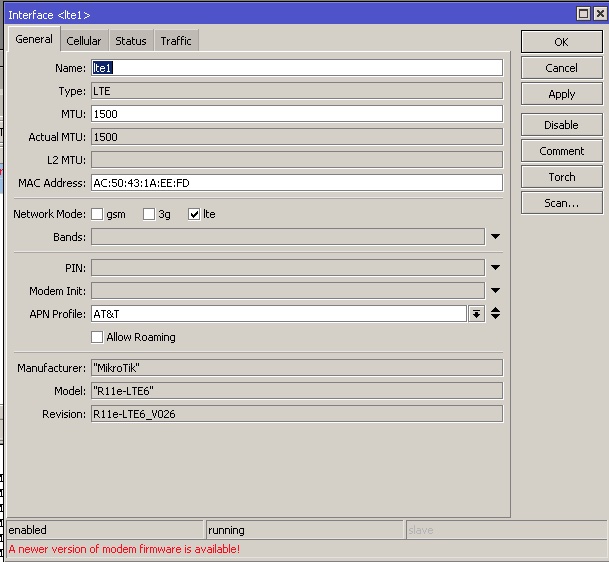Click the APN Profile up/down arrows
The image size is (609, 562).
pyautogui.click(x=495, y=313)
